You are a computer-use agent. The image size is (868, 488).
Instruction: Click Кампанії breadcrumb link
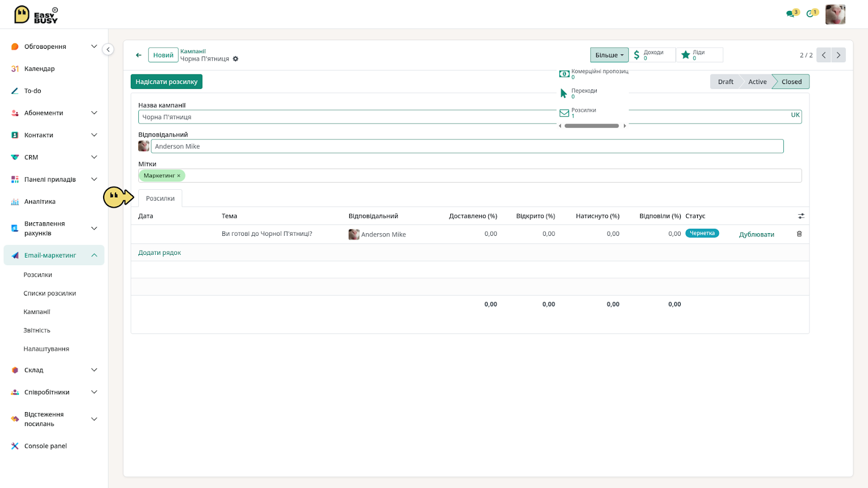point(193,52)
